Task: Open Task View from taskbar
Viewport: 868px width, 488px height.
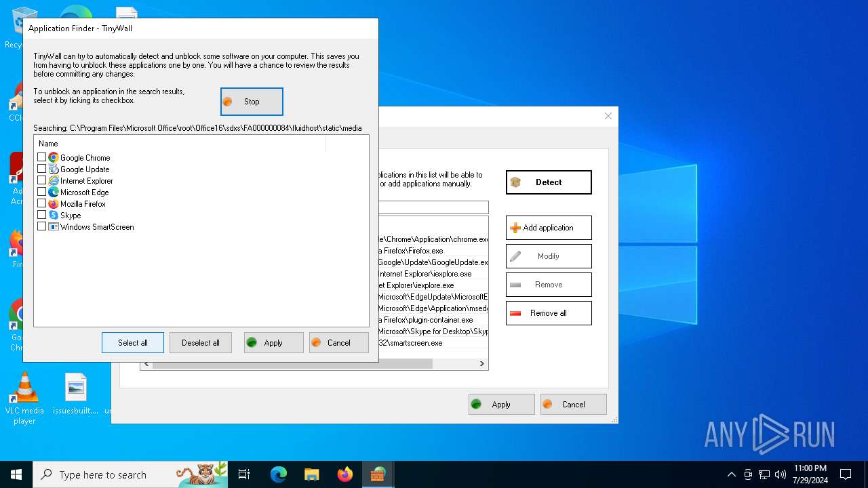Action: (244, 474)
